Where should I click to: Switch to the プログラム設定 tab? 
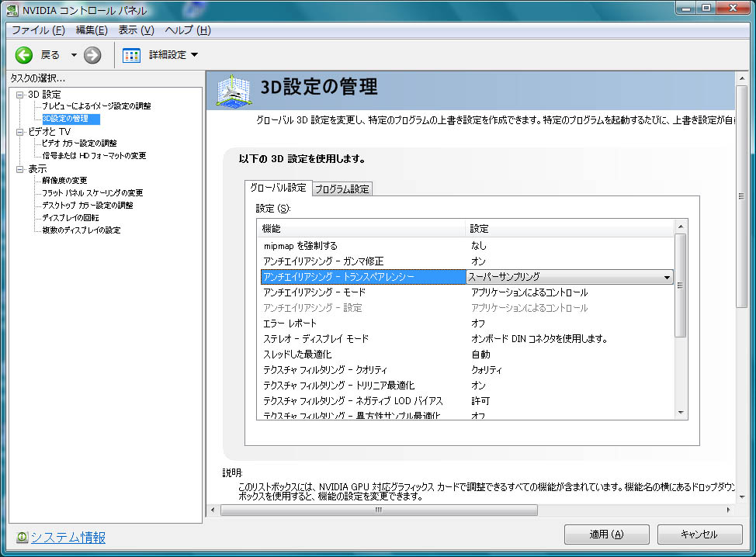342,189
